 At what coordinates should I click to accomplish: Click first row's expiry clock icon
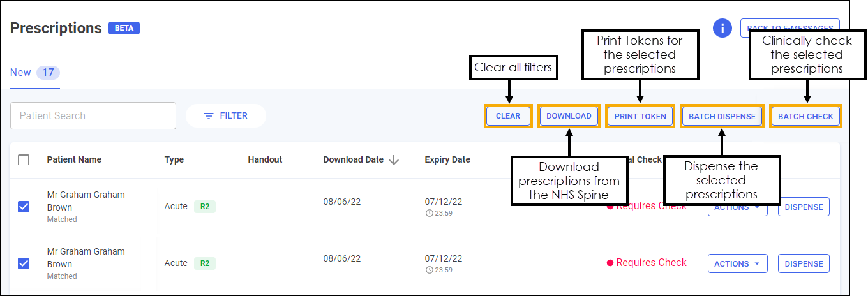(429, 214)
